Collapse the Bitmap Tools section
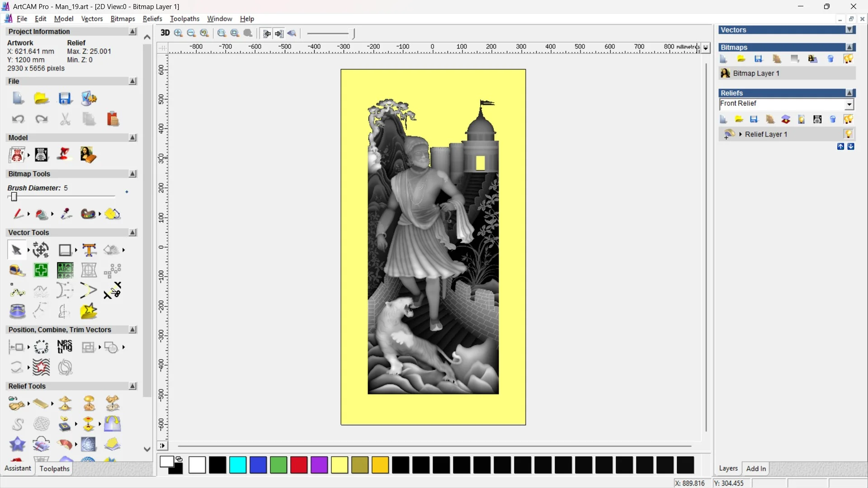868x488 pixels. click(x=132, y=174)
